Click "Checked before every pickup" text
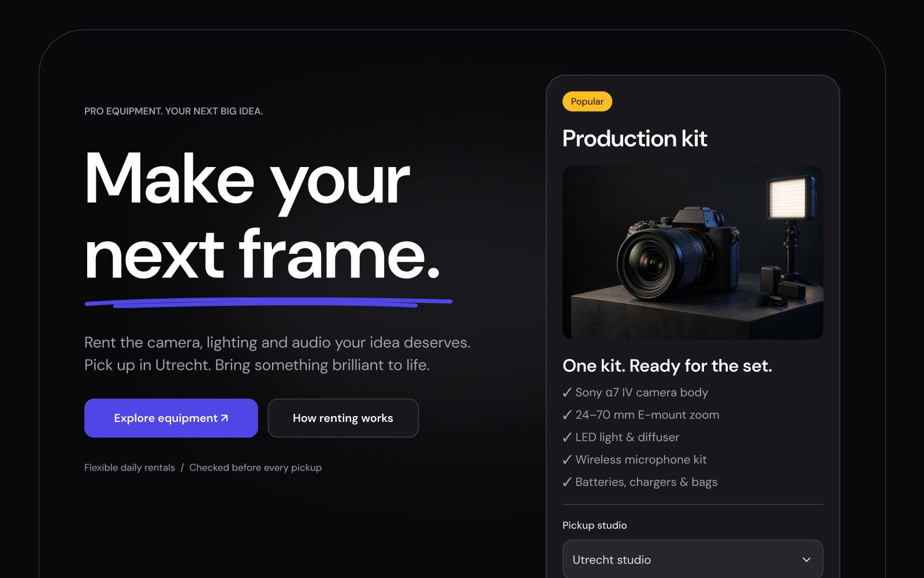 click(255, 468)
